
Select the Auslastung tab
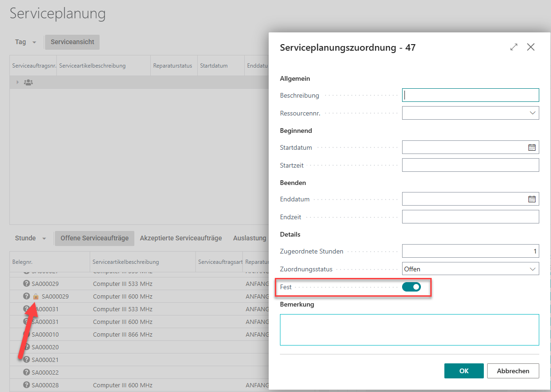[249, 238]
